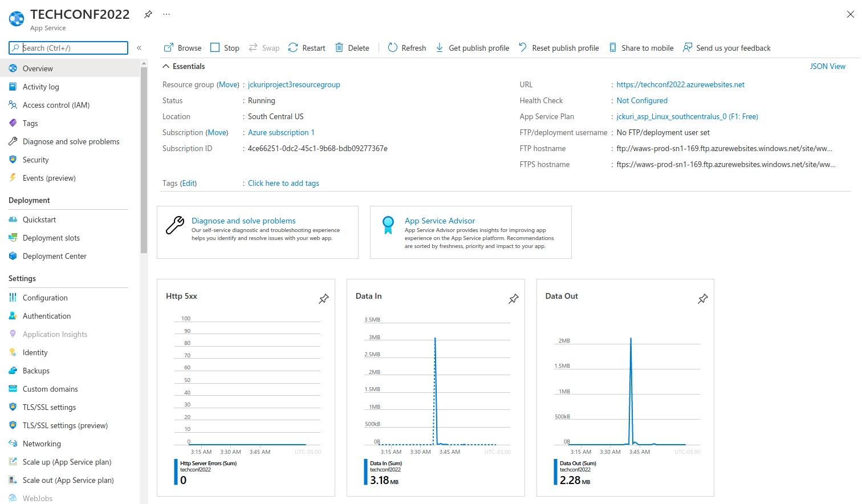Refresh the overview page
The image size is (862, 504).
click(407, 48)
